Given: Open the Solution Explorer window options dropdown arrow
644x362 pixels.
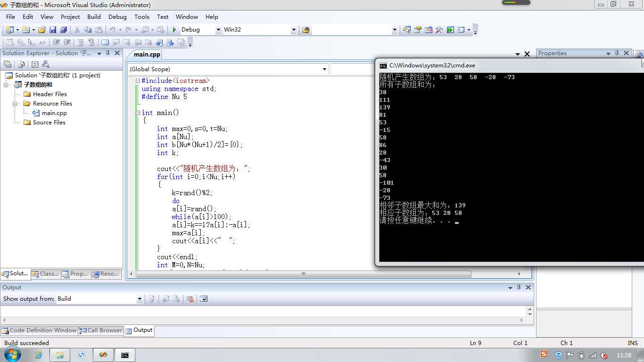Looking at the screenshot, I should point(99,53).
